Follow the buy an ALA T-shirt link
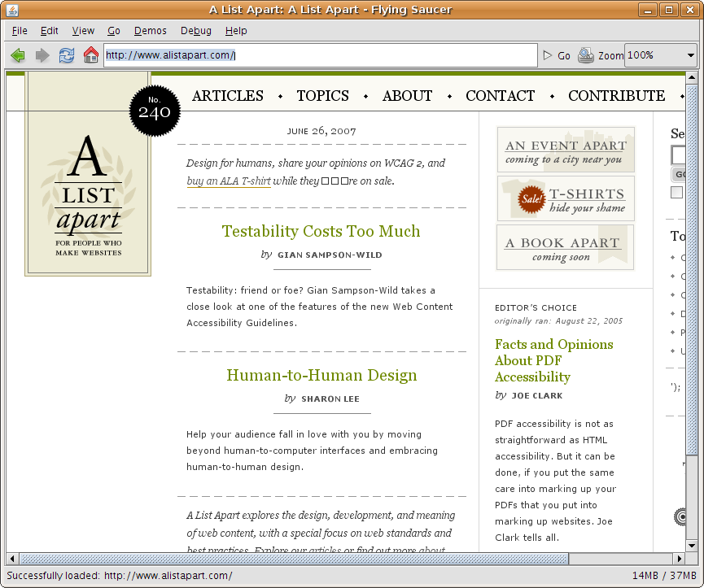This screenshot has width=704, height=588. point(229,181)
